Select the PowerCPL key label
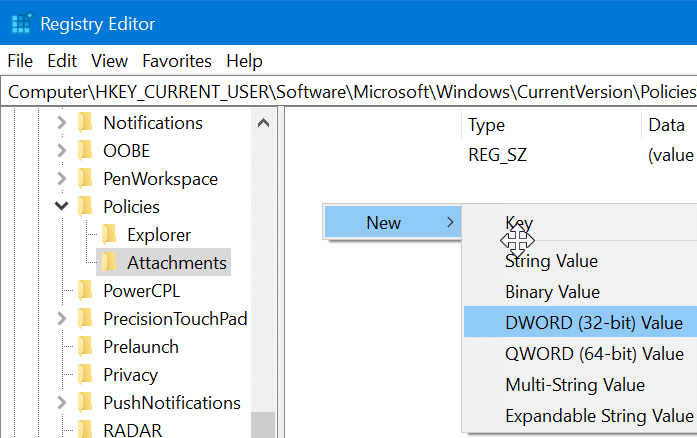The height and width of the screenshot is (438, 697). tap(142, 291)
